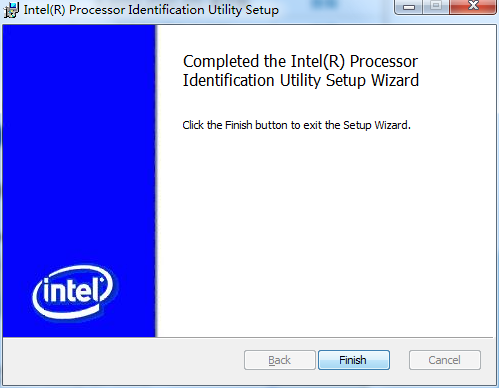Click Finish to exit the Setup Wizard
Viewport: 499px width, 388px height.
[354, 360]
